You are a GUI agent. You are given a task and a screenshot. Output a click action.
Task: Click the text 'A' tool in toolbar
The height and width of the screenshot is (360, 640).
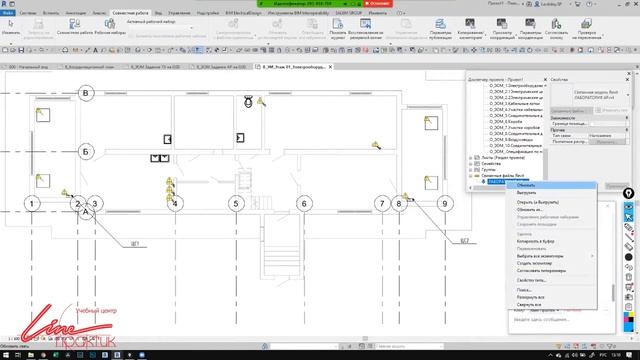96,50
